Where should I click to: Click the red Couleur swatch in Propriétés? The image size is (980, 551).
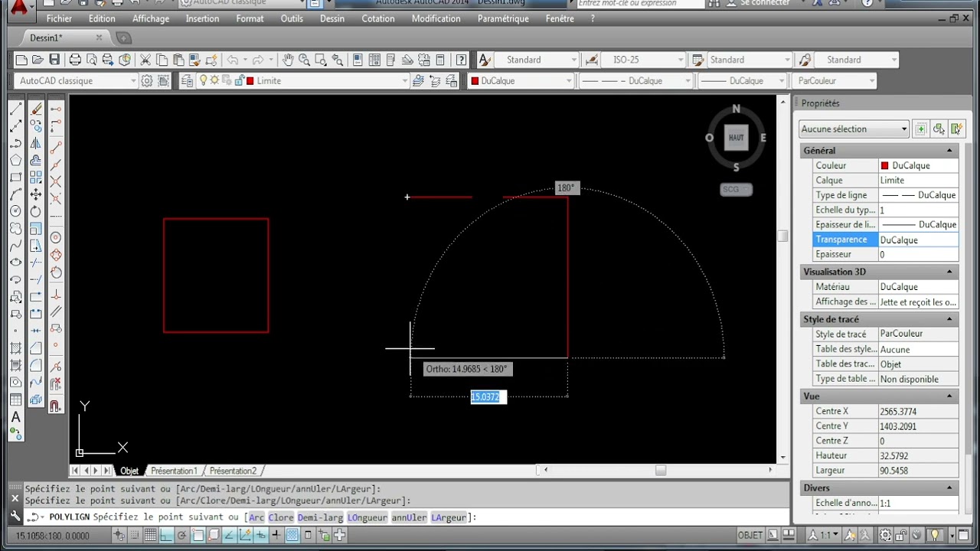click(884, 165)
